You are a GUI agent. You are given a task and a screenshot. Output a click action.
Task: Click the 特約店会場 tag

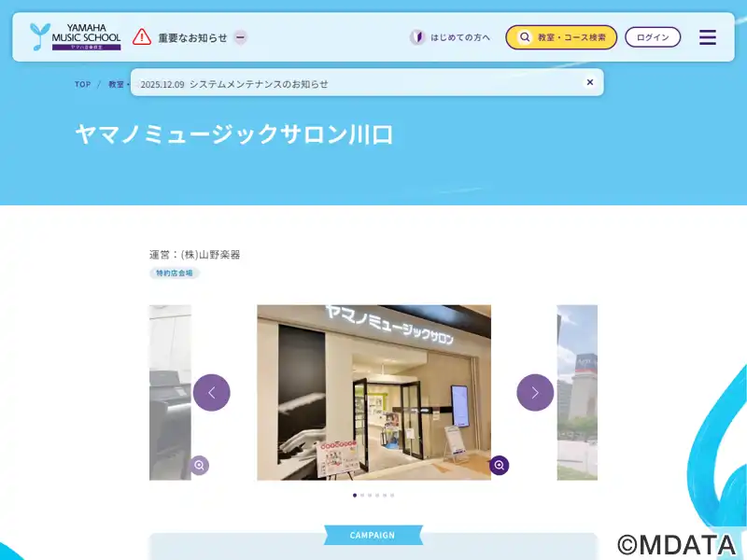point(175,273)
